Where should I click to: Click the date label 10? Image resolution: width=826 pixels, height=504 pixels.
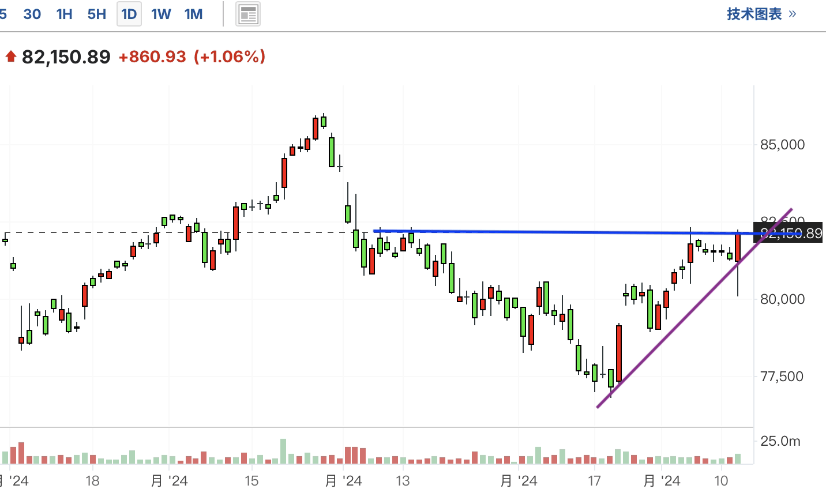click(x=721, y=480)
